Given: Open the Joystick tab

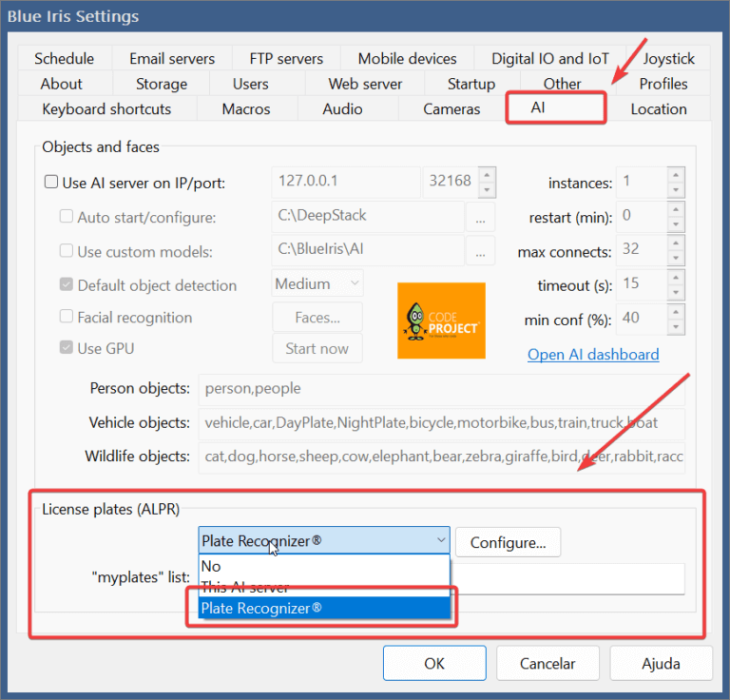Looking at the screenshot, I should pyautogui.click(x=668, y=58).
